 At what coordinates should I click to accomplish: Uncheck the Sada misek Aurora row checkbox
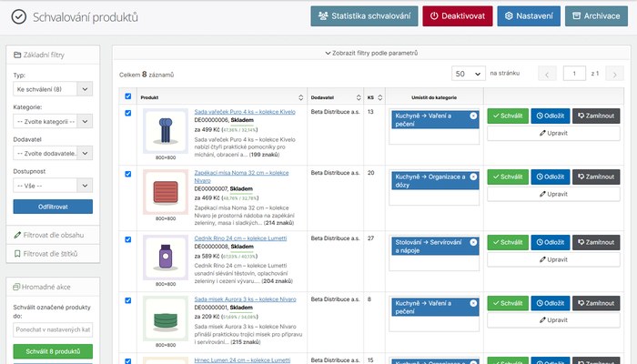pos(128,300)
